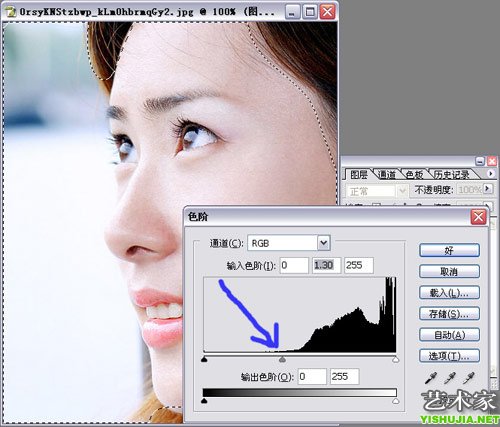This screenshot has width=500, height=427.
Task: Select the gray point eyedropper
Action: tap(450, 378)
